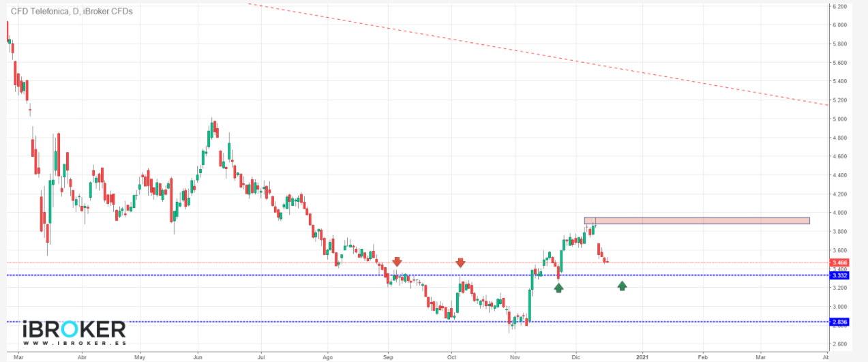Click the Nov label on time axis
Viewport: 868px width, 362px height.
click(x=515, y=357)
